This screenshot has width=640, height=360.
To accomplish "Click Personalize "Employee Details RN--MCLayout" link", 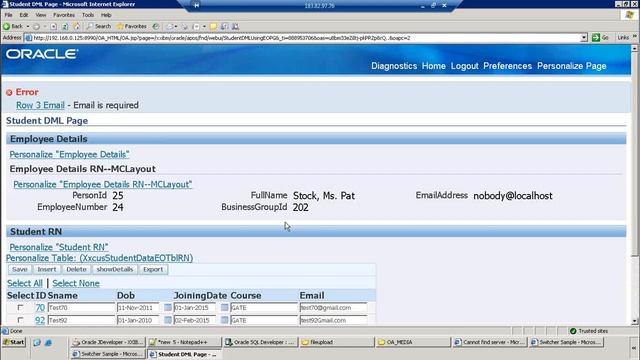I will point(102,184).
